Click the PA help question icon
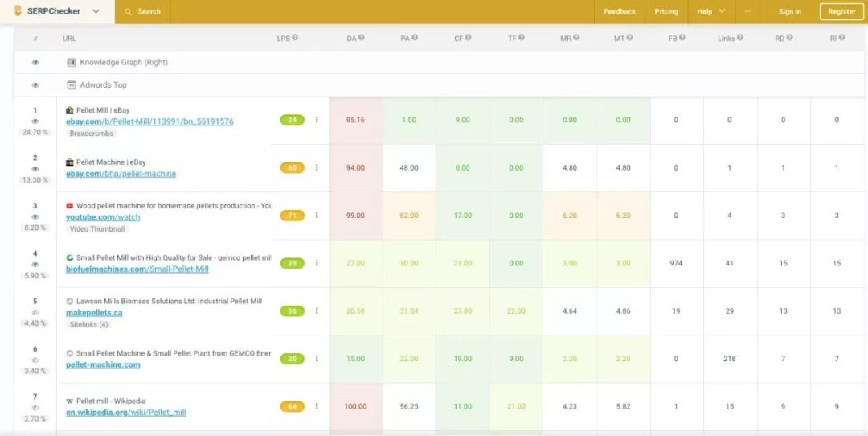 point(415,38)
